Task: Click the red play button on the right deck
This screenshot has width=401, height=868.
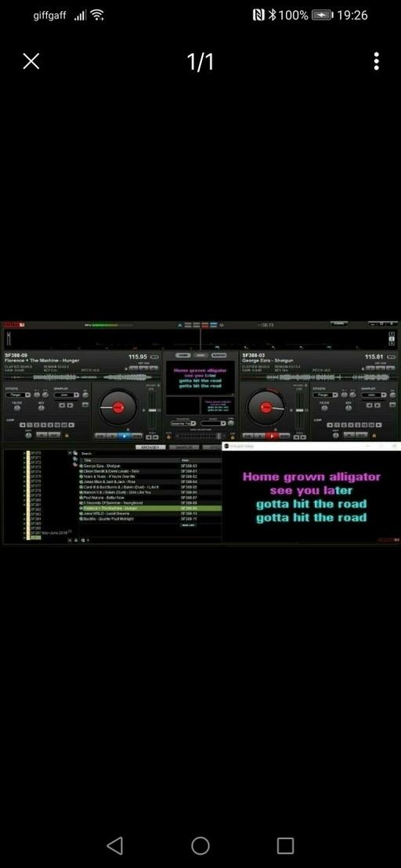Action: pyautogui.click(x=272, y=436)
